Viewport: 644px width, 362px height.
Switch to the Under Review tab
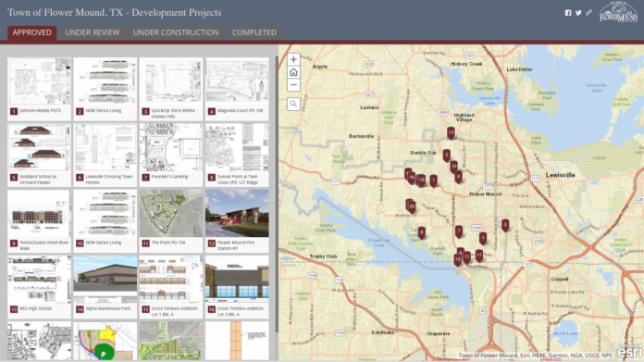[x=93, y=32]
